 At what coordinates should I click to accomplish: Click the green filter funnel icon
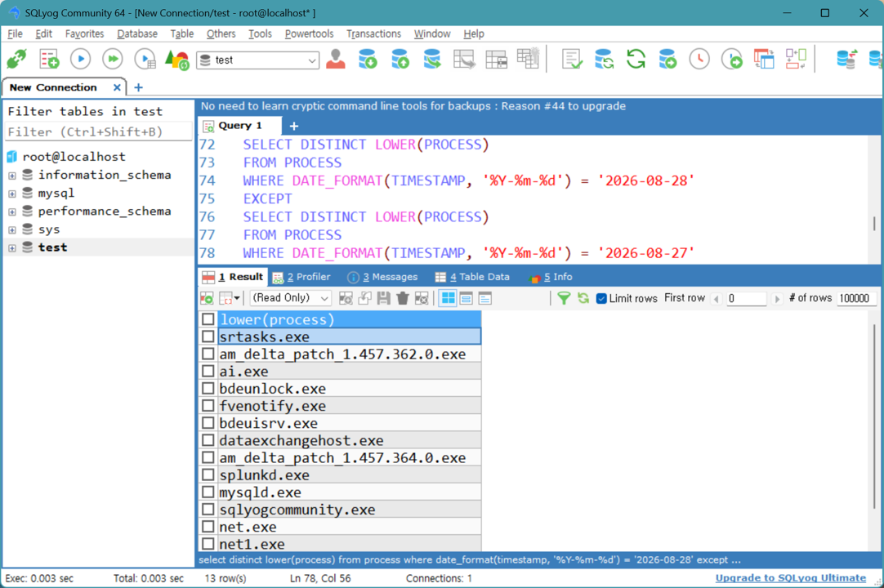click(x=564, y=297)
